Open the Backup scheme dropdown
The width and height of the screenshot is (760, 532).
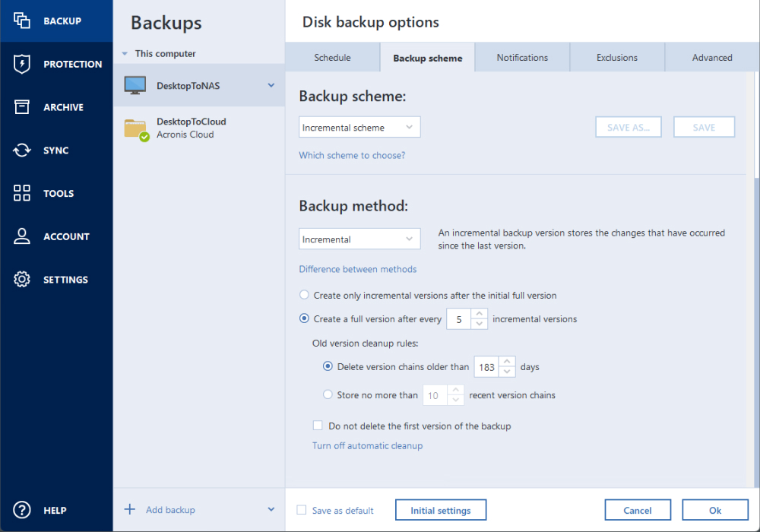click(359, 127)
